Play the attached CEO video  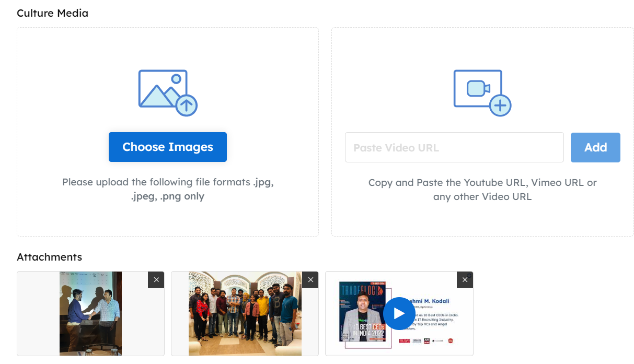click(x=399, y=313)
